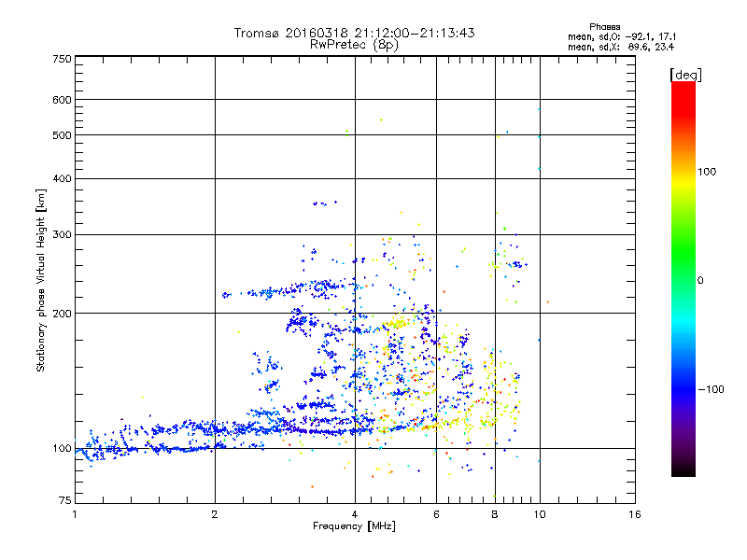Click the x-axis tick label '1'

[x=75, y=514]
